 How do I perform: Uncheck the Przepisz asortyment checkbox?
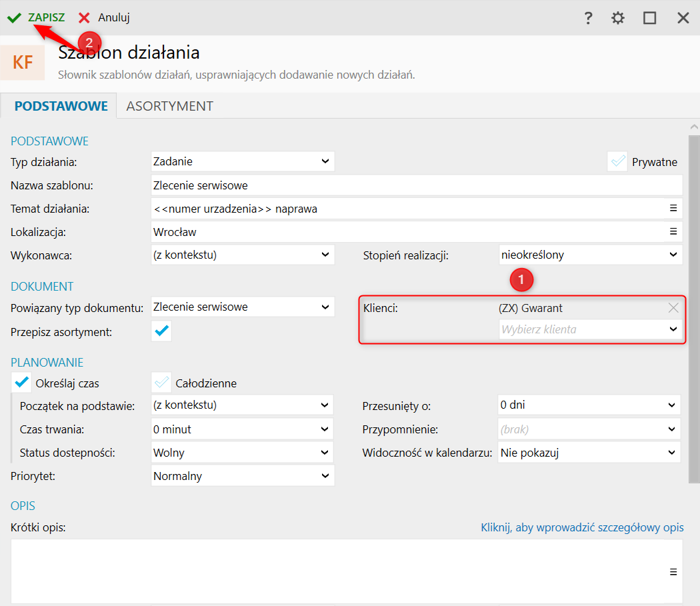point(161,331)
